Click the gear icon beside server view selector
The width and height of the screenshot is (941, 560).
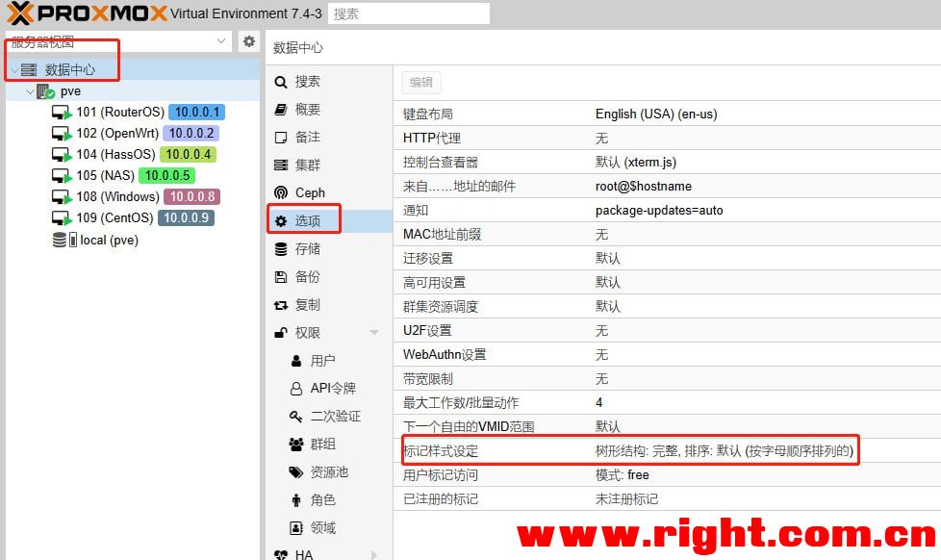tap(249, 41)
